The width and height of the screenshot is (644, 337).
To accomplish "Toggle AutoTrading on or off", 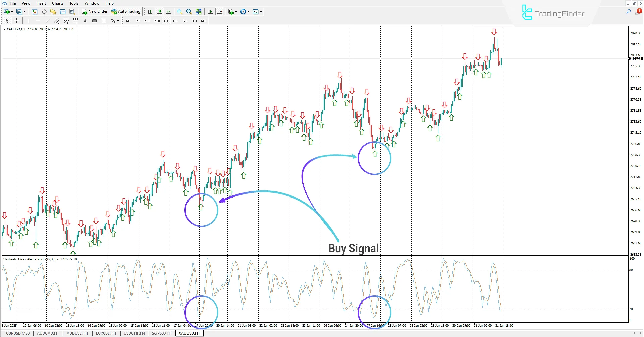I will (126, 11).
